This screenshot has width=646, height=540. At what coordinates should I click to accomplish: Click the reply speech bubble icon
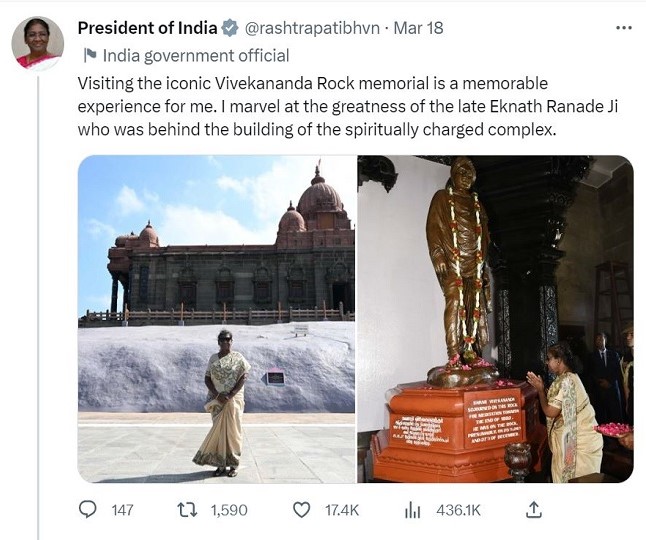[88, 510]
